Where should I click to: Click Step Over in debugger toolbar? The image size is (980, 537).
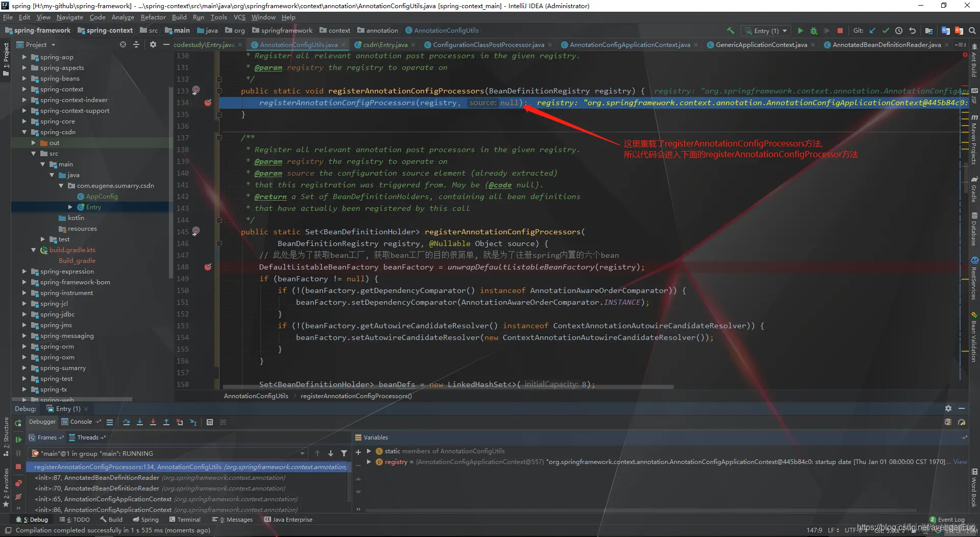[127, 422]
